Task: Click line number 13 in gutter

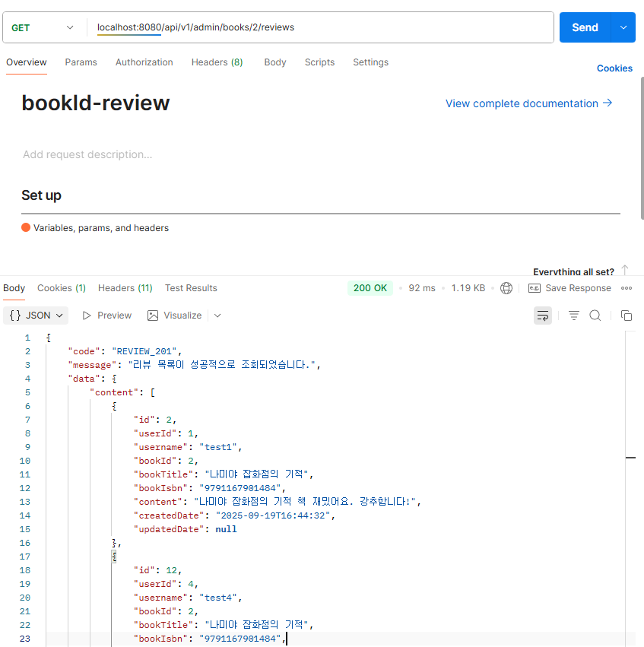Action: [25, 503]
